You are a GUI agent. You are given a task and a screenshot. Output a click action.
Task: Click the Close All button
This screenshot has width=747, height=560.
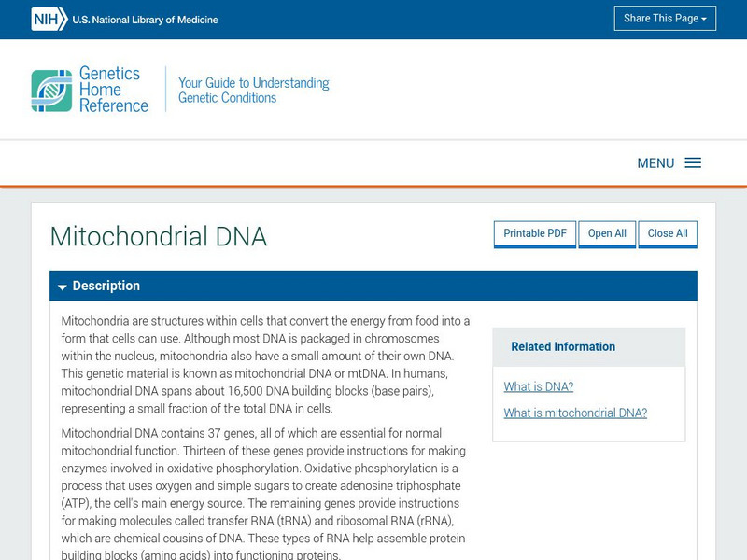coord(668,233)
